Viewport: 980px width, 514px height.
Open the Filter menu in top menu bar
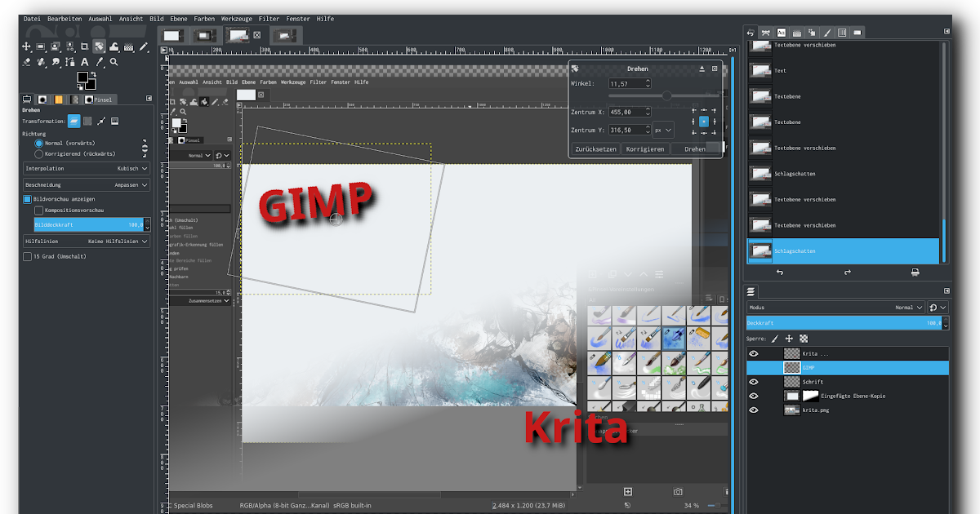[x=269, y=18]
